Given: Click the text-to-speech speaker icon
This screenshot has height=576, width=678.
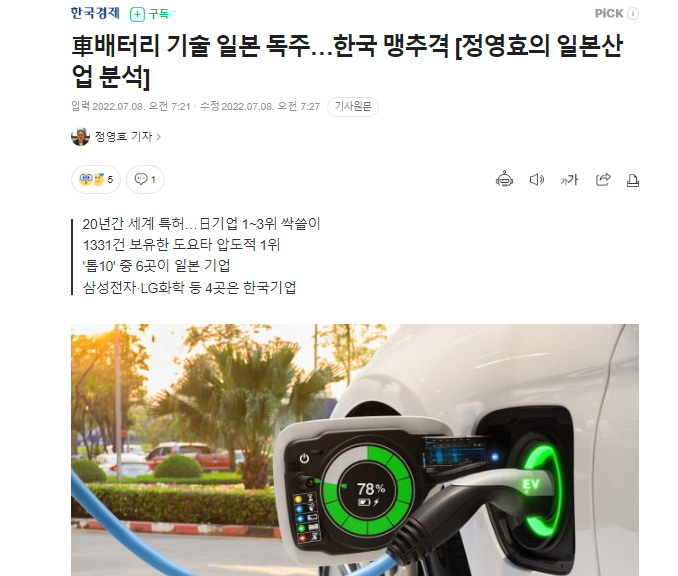Looking at the screenshot, I should pyautogui.click(x=537, y=179).
